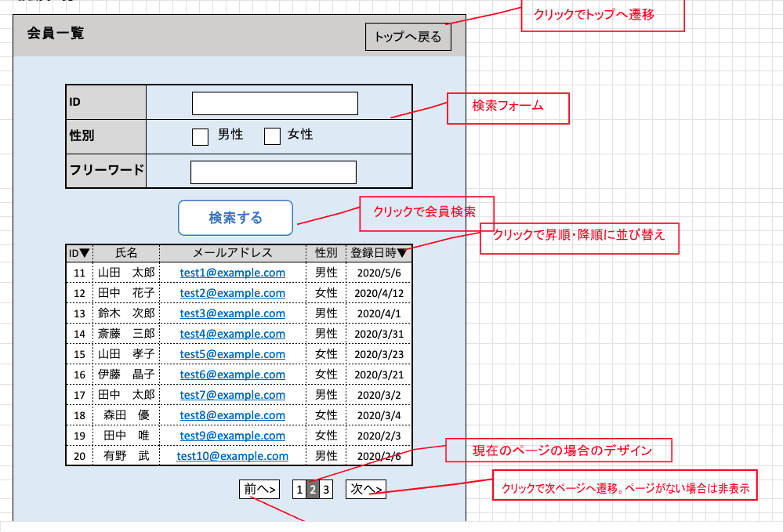This screenshot has width=783, height=532.
Task: Open test1@example.com email link
Action: tap(232, 273)
